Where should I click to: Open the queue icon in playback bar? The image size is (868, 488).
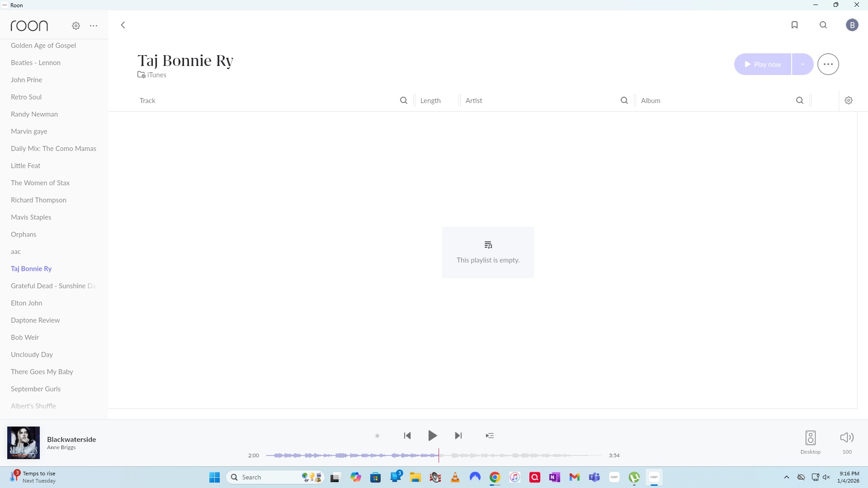pyautogui.click(x=490, y=436)
